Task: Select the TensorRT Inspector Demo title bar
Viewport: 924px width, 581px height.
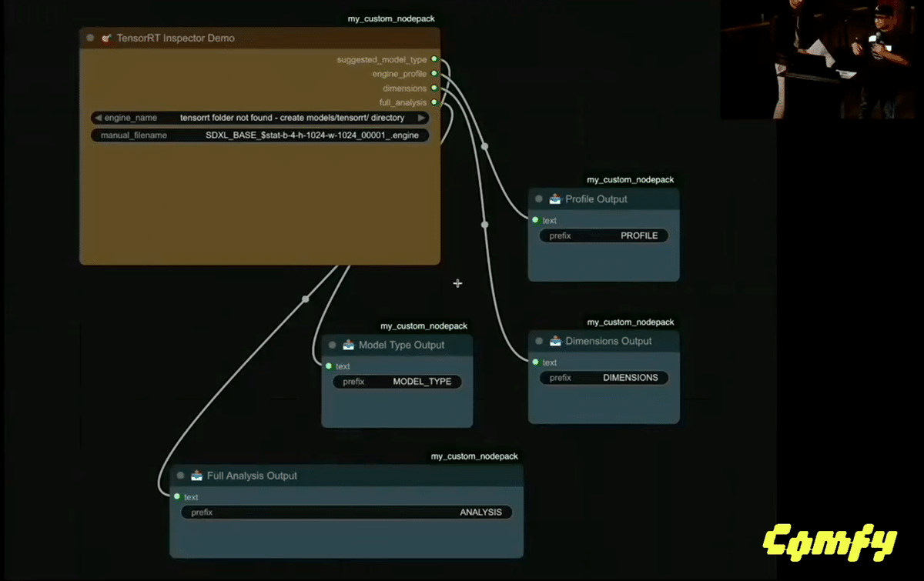Action: [x=259, y=38]
